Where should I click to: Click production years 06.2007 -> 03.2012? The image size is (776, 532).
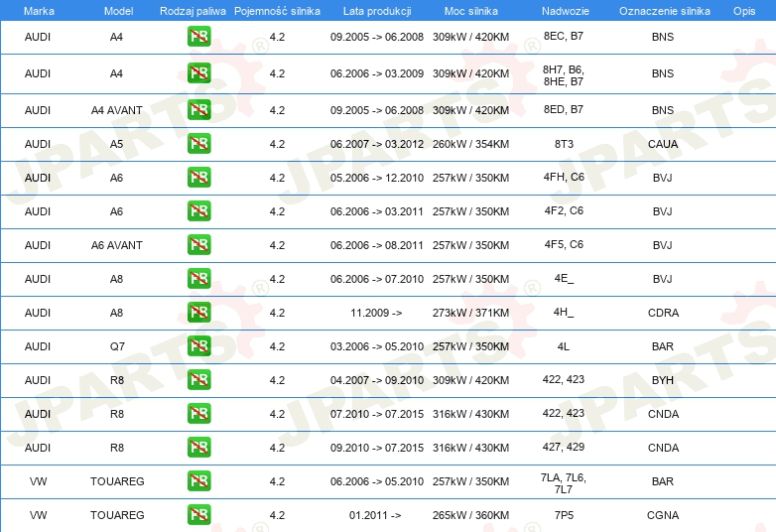click(x=377, y=144)
